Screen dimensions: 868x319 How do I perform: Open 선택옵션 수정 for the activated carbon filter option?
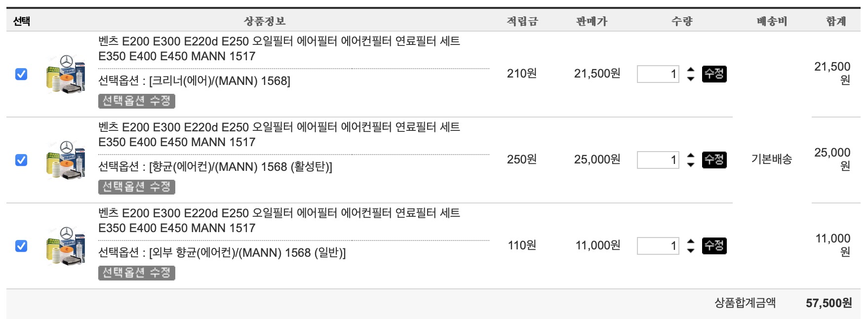[136, 188]
